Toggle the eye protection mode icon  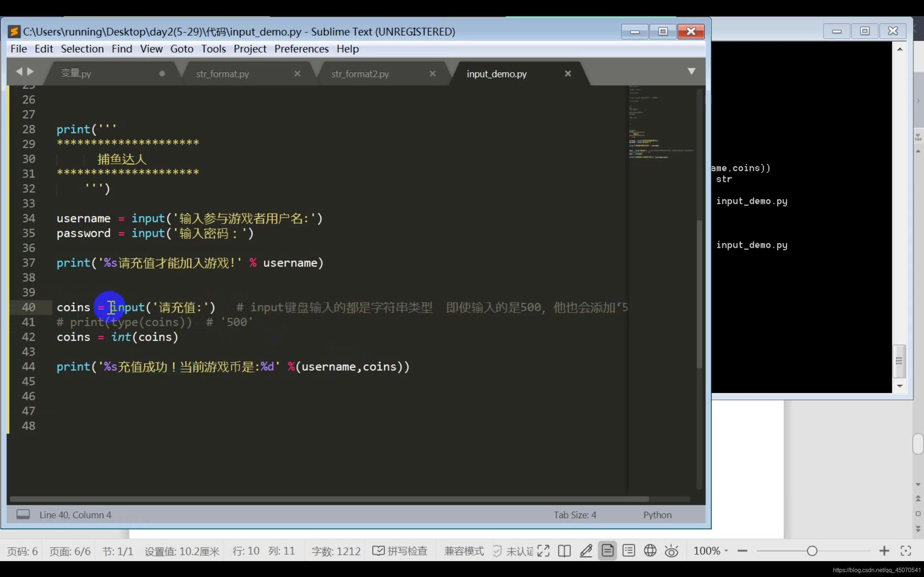click(671, 551)
